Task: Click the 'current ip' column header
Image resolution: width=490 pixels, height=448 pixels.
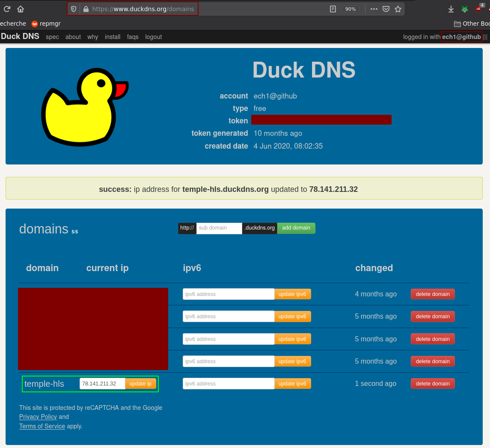Action: (107, 268)
